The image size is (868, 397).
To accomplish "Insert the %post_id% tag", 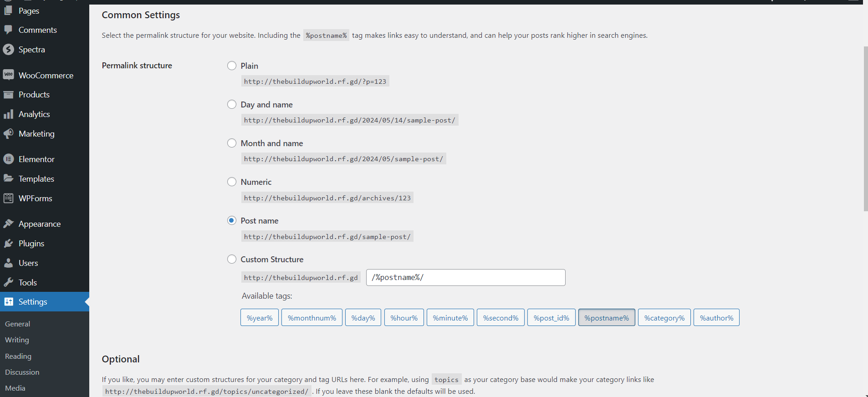I will (551, 318).
